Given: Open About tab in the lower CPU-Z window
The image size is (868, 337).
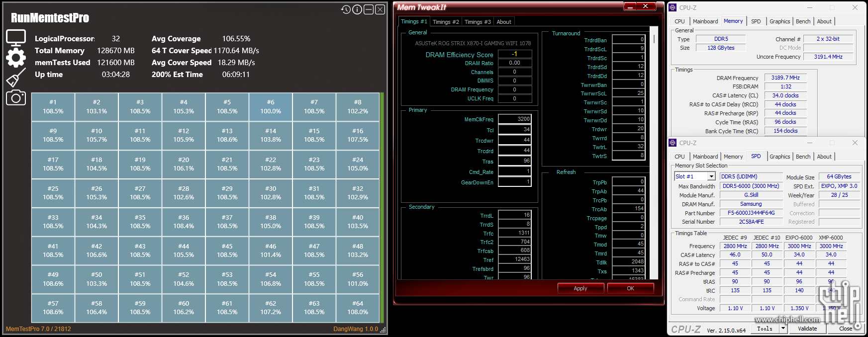Looking at the screenshot, I should point(824,157).
